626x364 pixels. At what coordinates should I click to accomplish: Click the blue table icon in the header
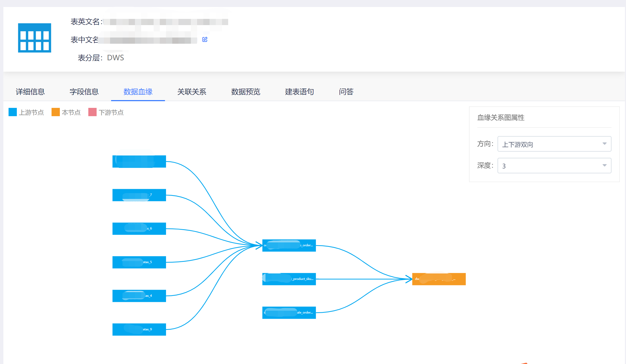click(x=34, y=38)
